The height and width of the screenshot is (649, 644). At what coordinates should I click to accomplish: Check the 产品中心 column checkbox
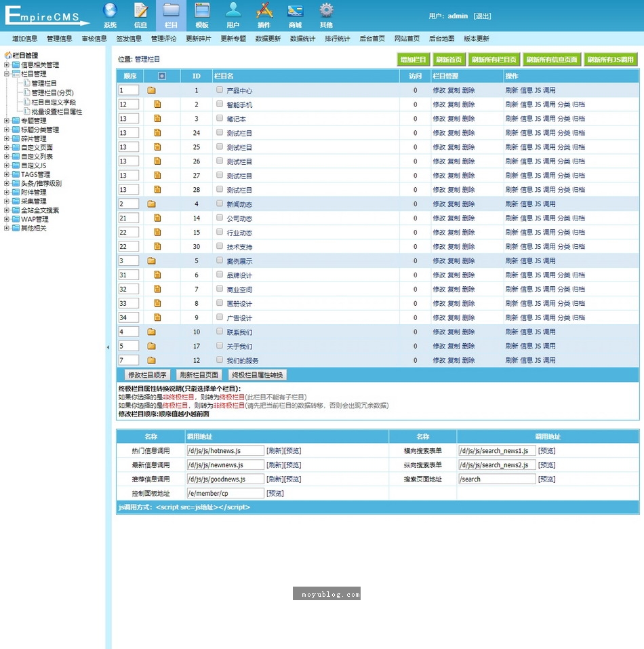pos(220,90)
